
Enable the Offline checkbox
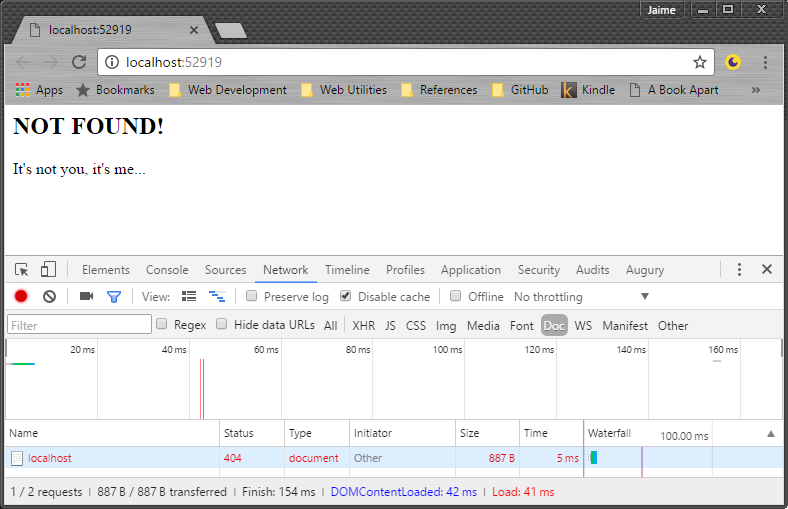coord(456,296)
